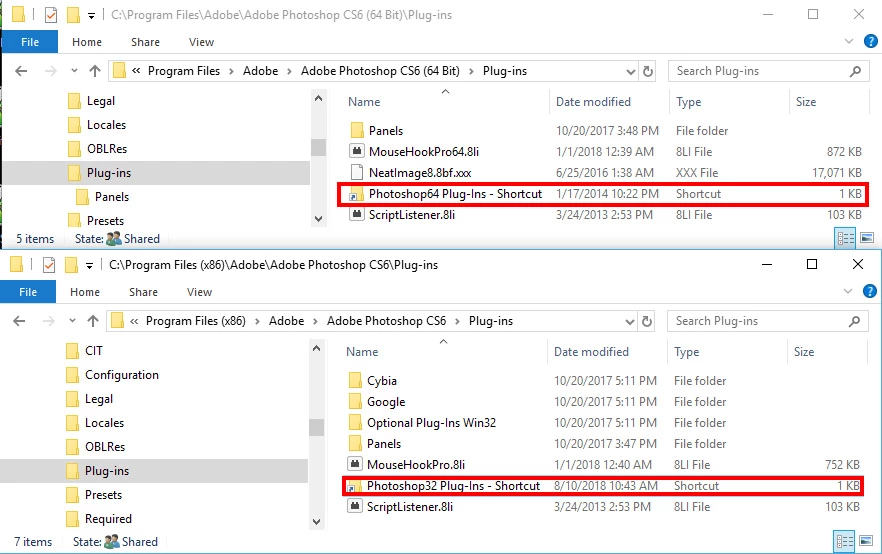882x554 pixels.
Task: Click the properties icon in the top title bar
Action: point(51,15)
